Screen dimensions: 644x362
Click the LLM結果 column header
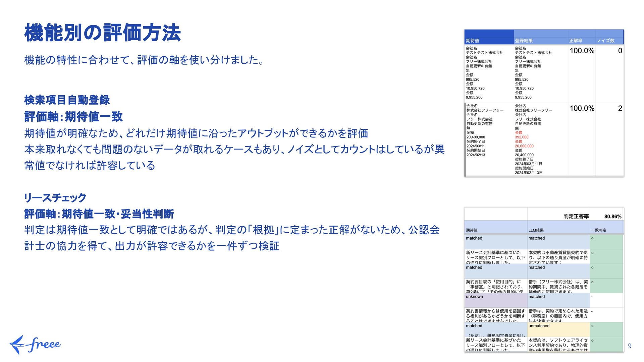(x=536, y=230)
